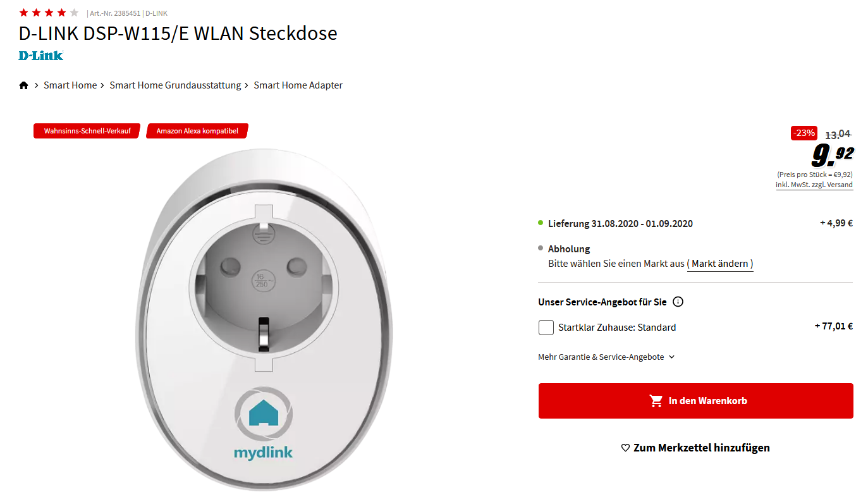The height and width of the screenshot is (497, 868).
Task: Click the star rating icons
Action: pyautogui.click(x=49, y=13)
